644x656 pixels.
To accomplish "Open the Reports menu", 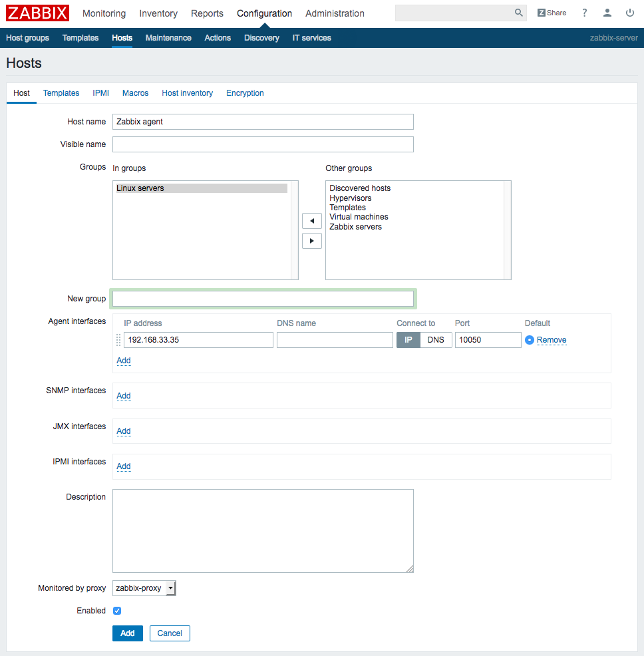I will (207, 13).
